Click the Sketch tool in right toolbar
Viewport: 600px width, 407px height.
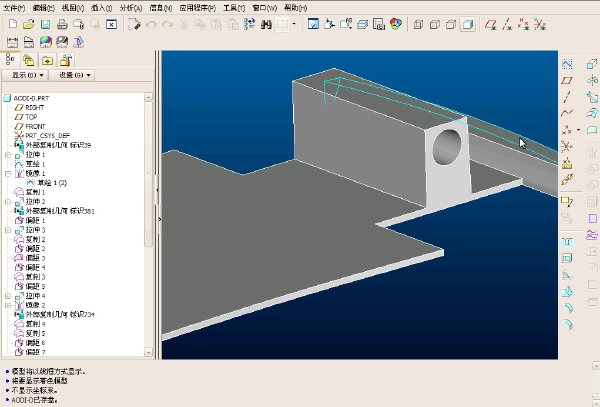[567, 64]
